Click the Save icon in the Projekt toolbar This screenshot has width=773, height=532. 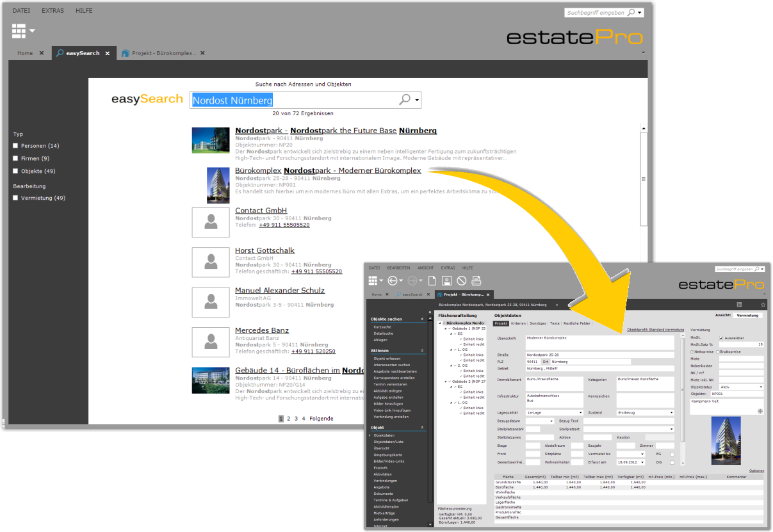click(446, 280)
